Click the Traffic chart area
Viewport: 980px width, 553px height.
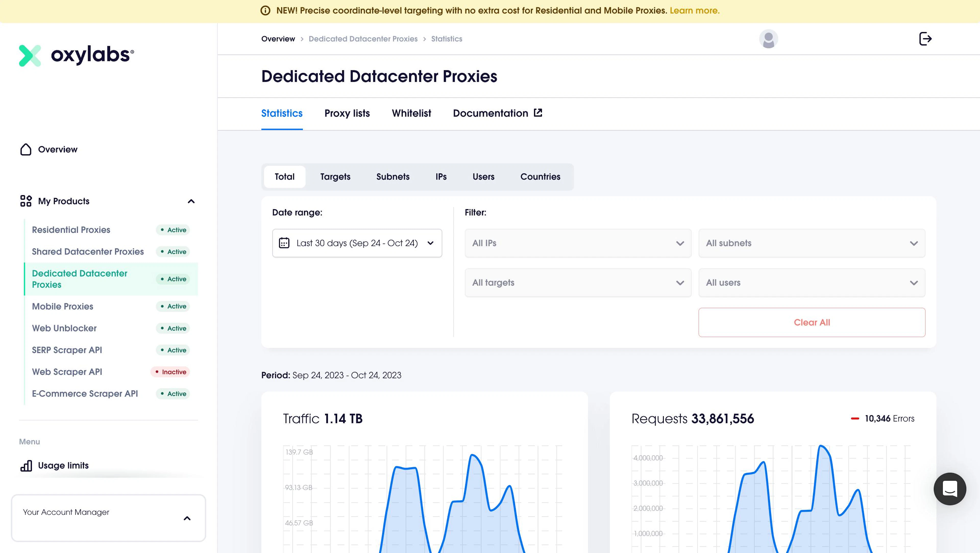click(x=422, y=499)
